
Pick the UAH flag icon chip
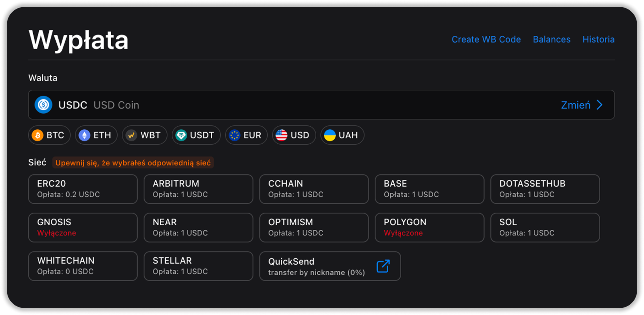330,135
